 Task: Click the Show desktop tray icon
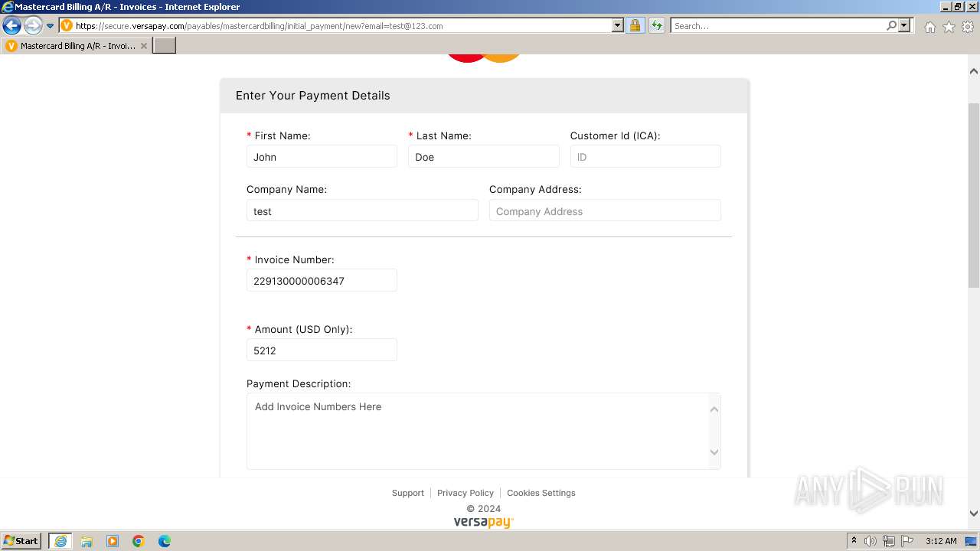click(971, 541)
